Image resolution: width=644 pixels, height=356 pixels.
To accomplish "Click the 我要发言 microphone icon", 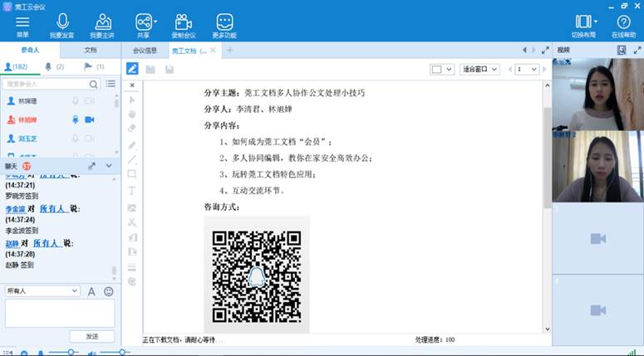I will [x=61, y=22].
